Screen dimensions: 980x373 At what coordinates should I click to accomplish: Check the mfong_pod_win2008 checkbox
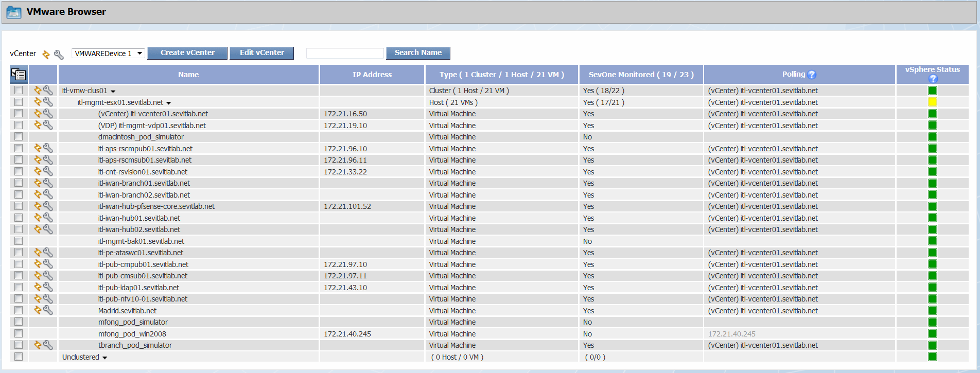(x=19, y=333)
